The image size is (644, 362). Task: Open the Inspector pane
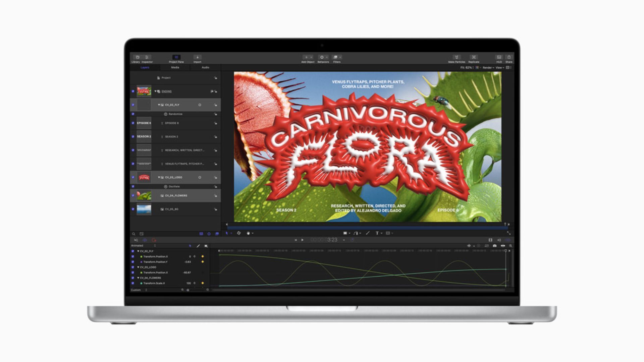pyautogui.click(x=147, y=58)
